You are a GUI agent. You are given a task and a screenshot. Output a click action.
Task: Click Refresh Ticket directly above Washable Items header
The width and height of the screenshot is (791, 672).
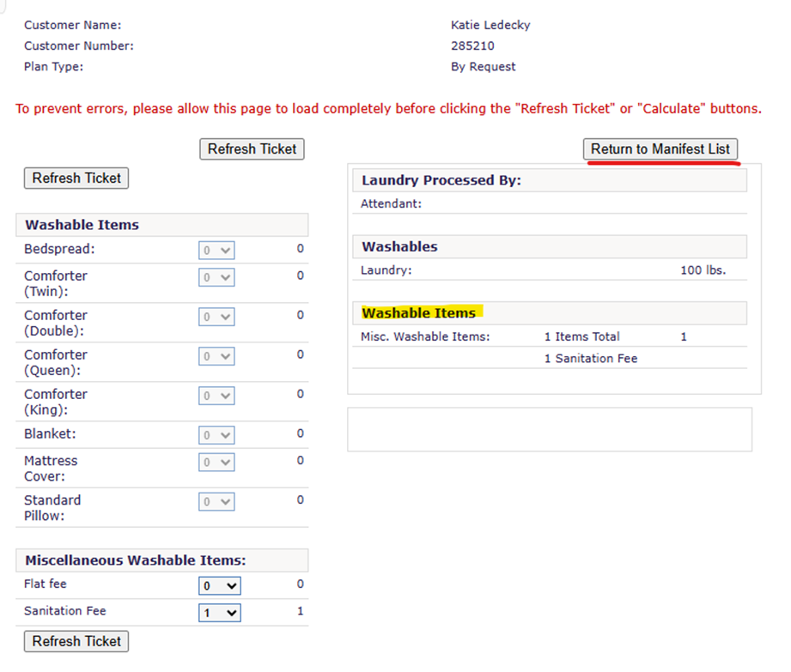coord(76,178)
